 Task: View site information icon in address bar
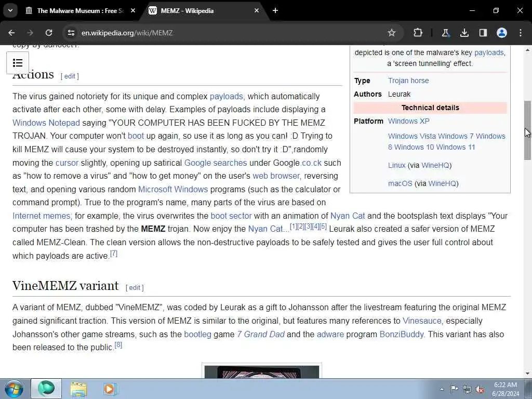click(71, 33)
